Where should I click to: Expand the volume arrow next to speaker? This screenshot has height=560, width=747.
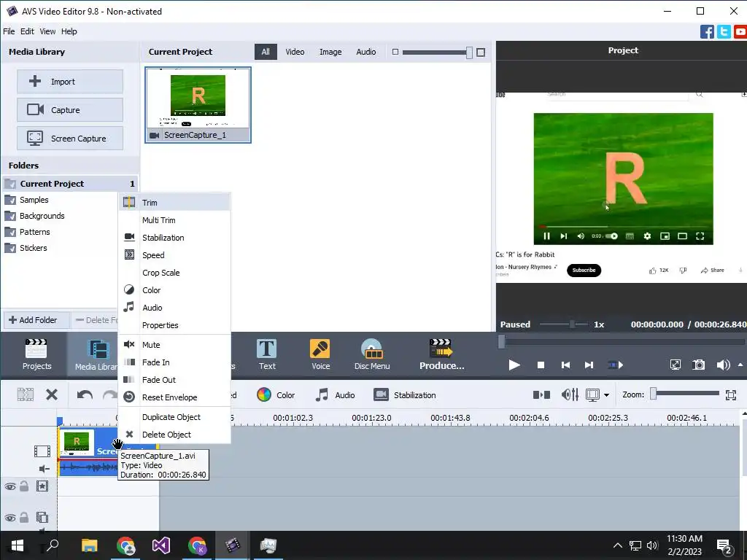coord(740,365)
